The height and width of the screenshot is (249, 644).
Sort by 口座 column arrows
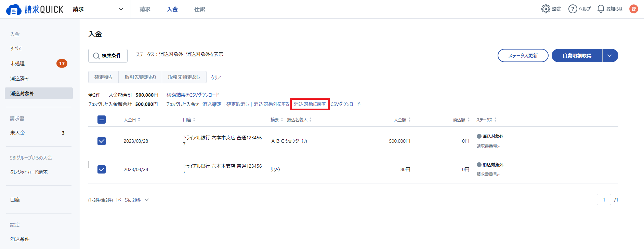pos(194,120)
